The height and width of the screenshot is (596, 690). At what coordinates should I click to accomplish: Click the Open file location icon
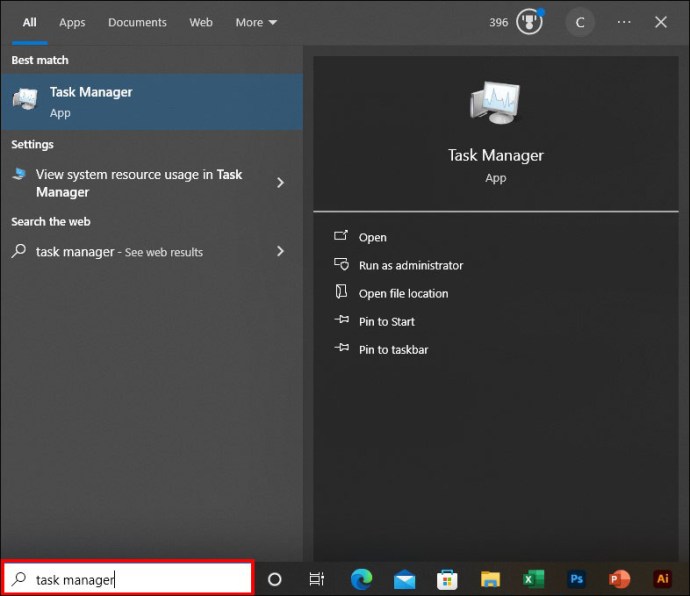click(341, 291)
